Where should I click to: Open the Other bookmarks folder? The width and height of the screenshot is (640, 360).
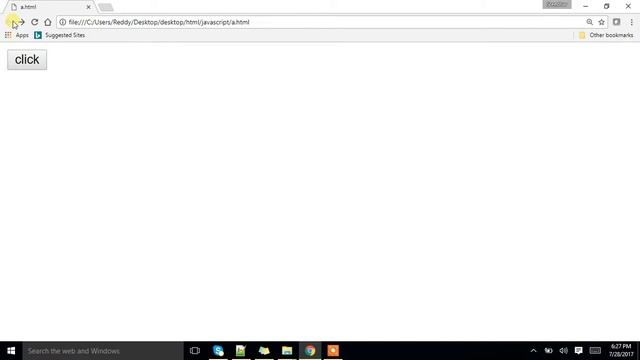click(x=606, y=35)
